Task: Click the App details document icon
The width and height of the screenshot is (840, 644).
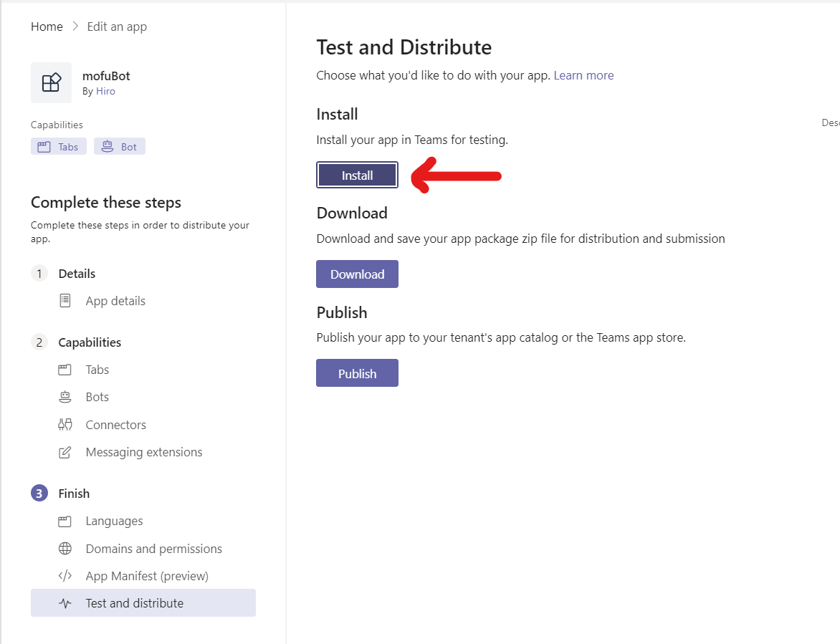Action: coord(65,301)
